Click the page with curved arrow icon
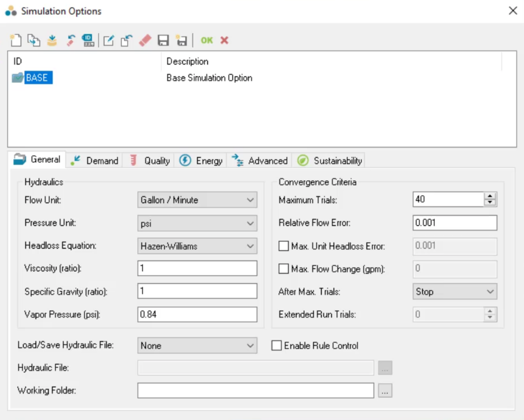Image resolution: width=524 pixels, height=420 pixels. 127,40
